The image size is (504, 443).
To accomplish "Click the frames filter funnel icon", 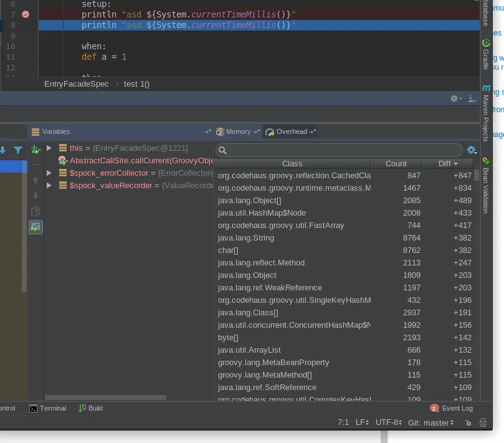I will point(18,150).
